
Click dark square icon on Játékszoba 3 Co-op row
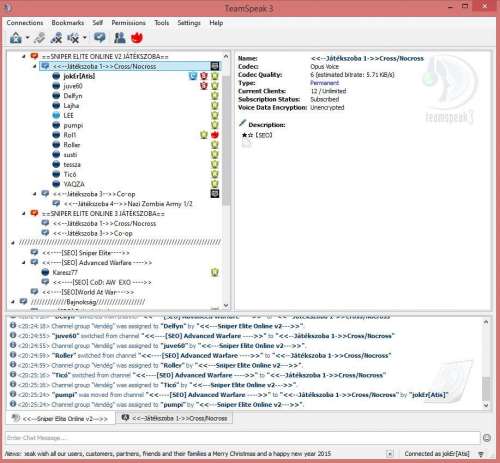215,193
